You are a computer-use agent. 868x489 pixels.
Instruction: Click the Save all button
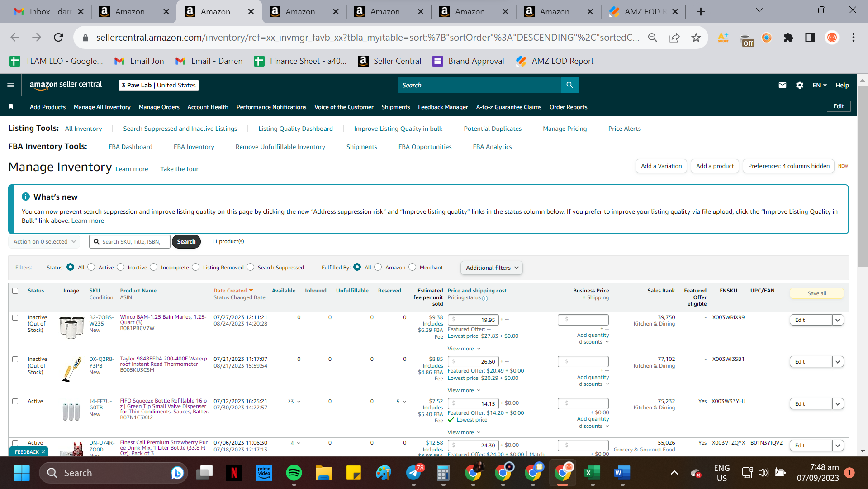tap(817, 293)
